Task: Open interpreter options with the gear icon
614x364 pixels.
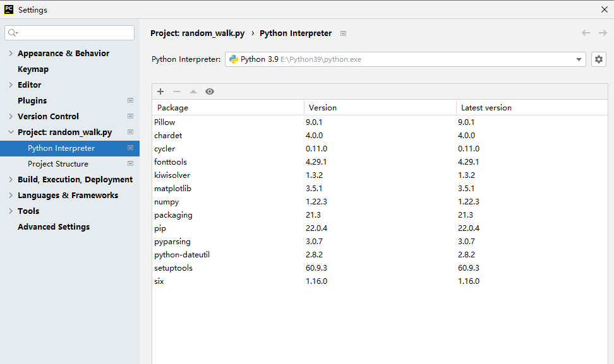Action: pos(598,59)
